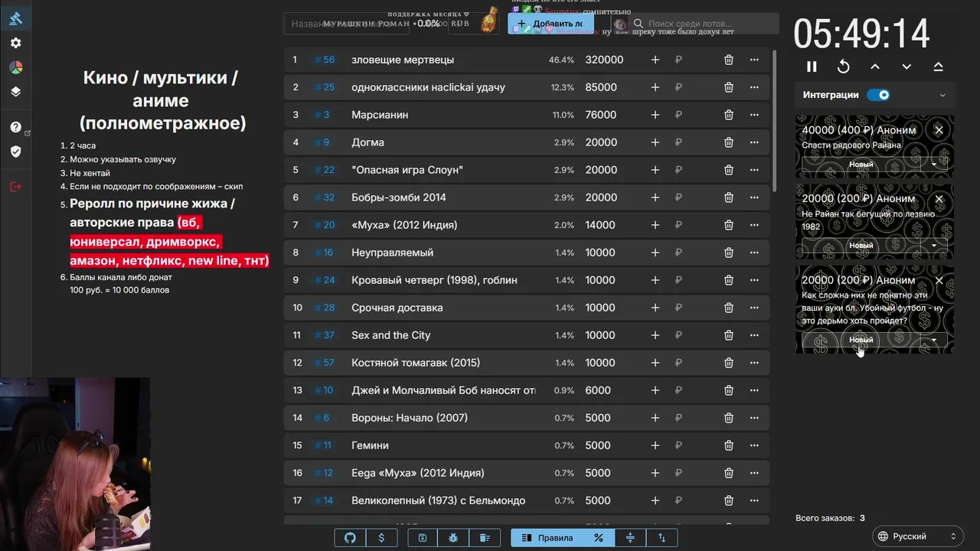980x551 pixels.
Task: Click the amount 14000 of «Муха» row
Action: point(600,225)
